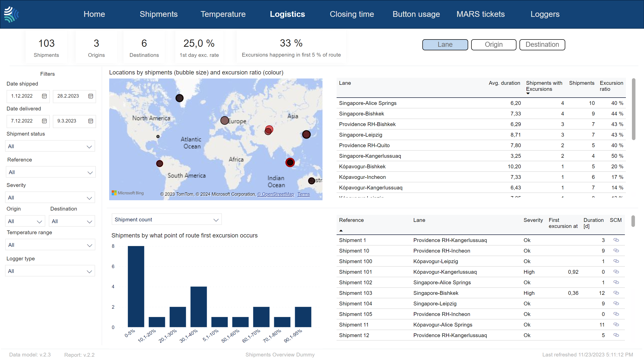This screenshot has height=362, width=644.
Task: Toggle the Destination view button
Action: tap(542, 45)
